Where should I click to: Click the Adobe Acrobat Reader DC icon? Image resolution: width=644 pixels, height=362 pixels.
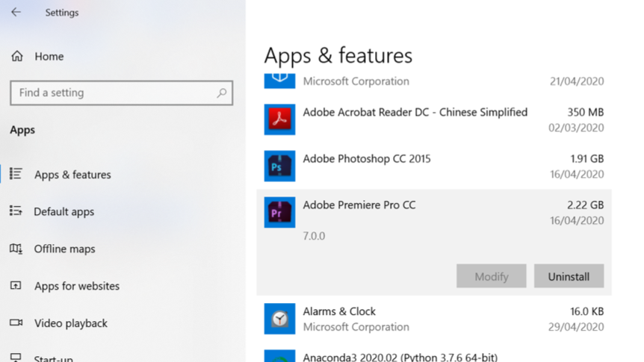pos(279,119)
